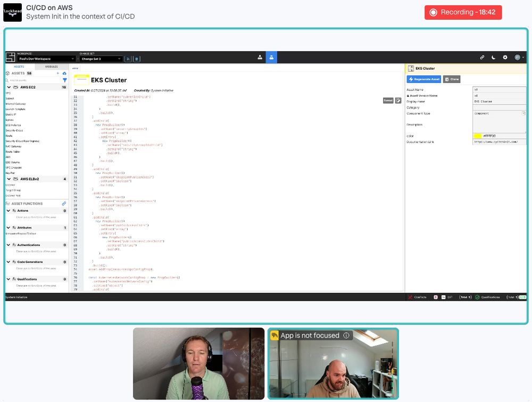The height and width of the screenshot is (402, 532).
Task: Click the EKS Cluster panel header icon
Action: 411,68
